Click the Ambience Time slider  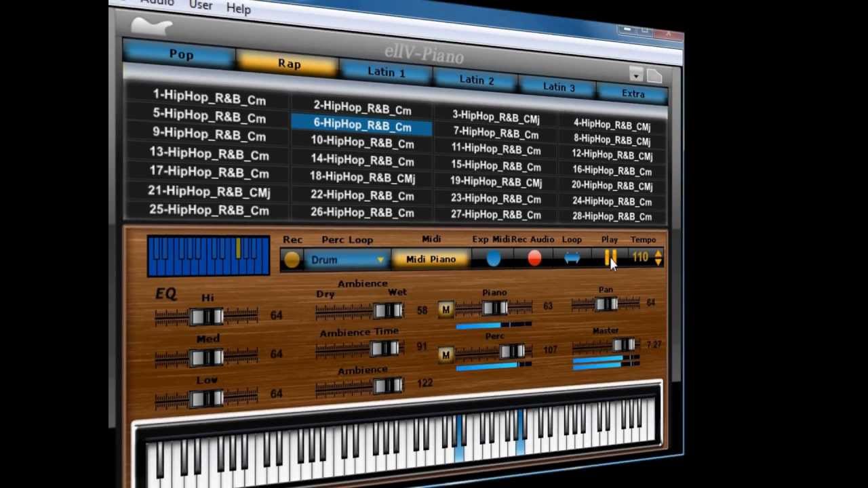[x=361, y=348]
